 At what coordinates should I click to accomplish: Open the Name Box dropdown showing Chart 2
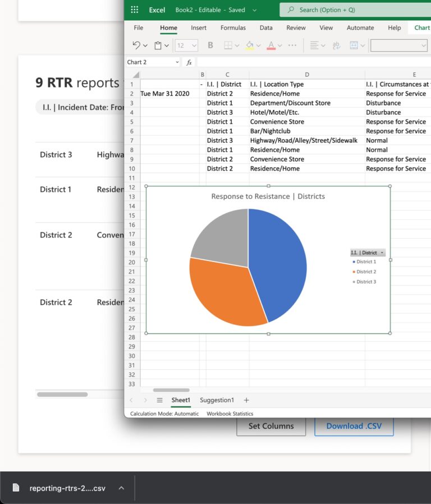(177, 62)
